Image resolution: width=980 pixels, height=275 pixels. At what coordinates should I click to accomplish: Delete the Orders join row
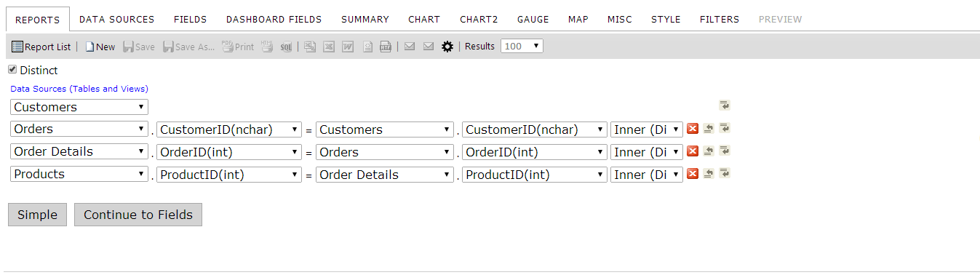(x=693, y=129)
